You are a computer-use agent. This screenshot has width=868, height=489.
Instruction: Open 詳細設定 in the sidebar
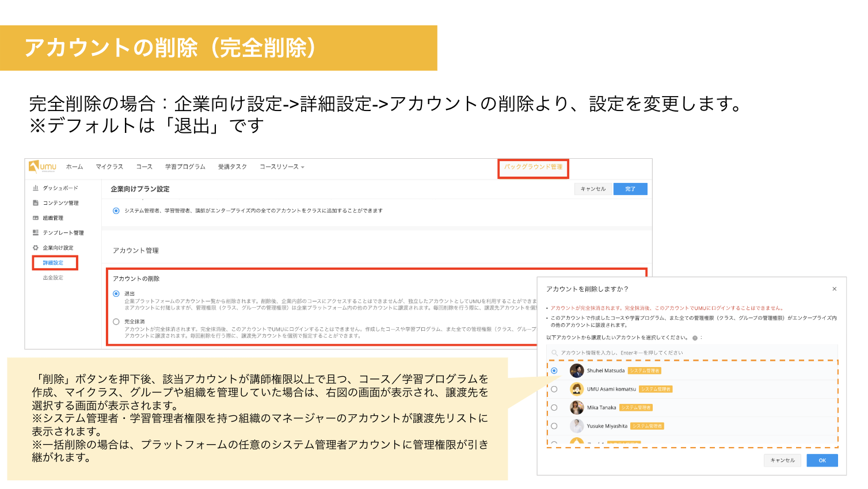(x=53, y=263)
